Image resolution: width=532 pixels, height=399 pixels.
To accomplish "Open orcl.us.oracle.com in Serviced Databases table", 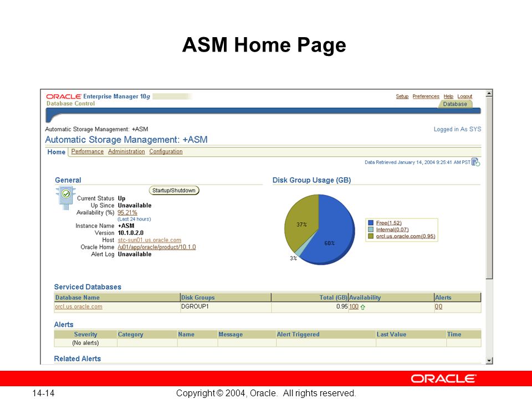I will click(78, 306).
